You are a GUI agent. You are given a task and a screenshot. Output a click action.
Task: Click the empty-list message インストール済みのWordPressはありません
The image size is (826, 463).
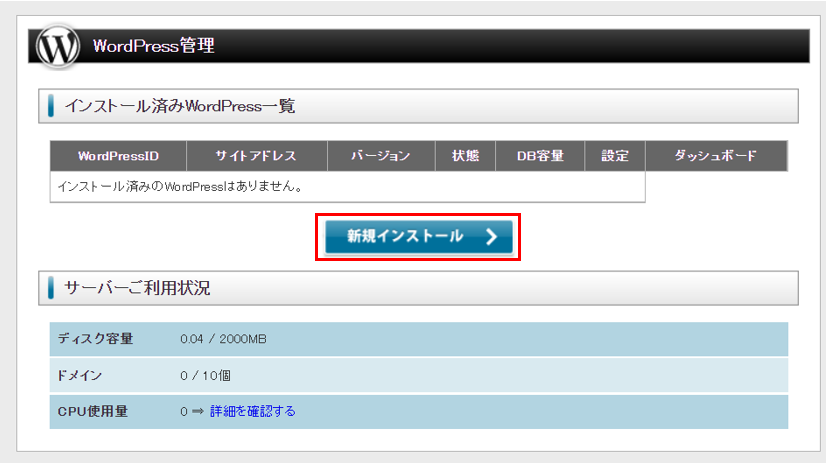181,186
